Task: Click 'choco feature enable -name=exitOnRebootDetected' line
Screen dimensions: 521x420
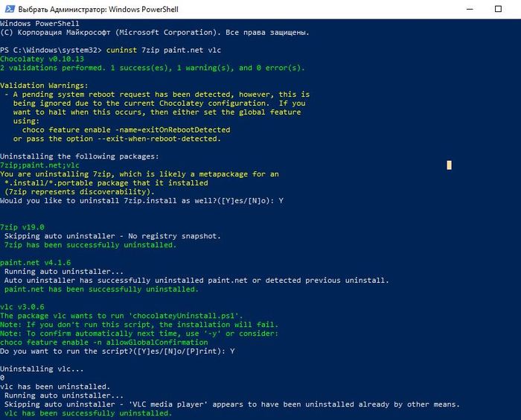Action: pos(127,130)
